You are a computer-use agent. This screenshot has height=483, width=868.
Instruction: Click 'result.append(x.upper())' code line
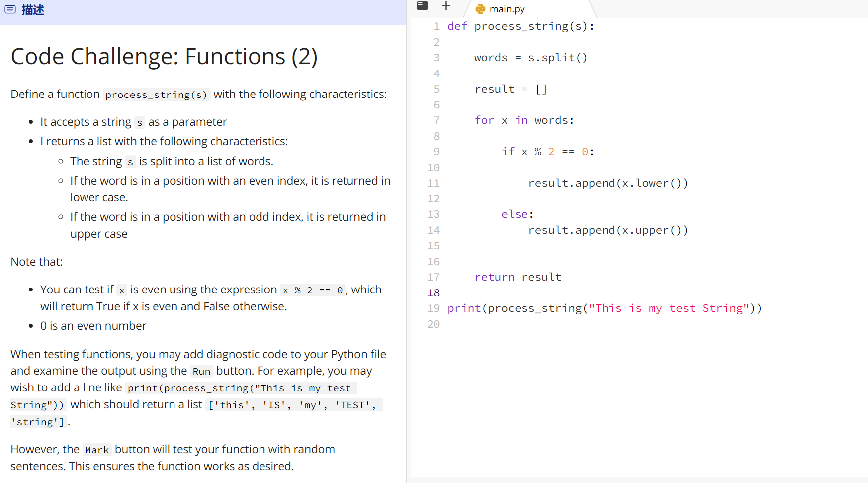(608, 230)
